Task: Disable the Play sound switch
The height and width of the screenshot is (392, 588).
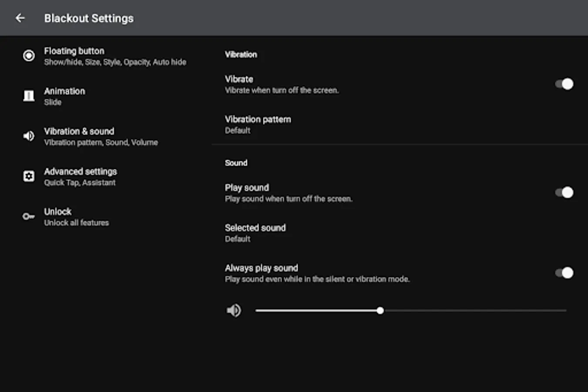Action: point(564,192)
